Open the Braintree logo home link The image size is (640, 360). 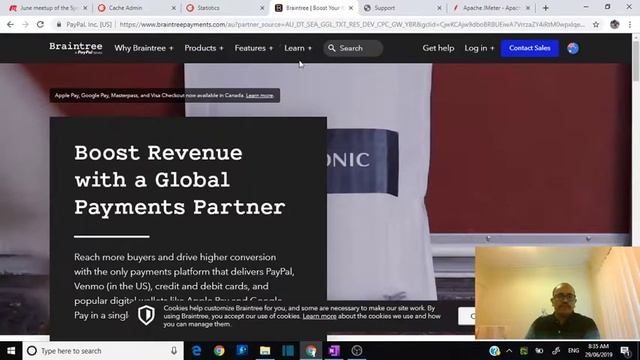coord(76,48)
